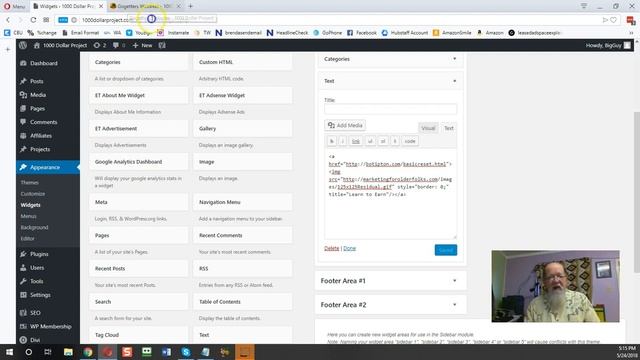640x360 pixels.
Task: Open Background submenu link
Action: tap(34, 227)
